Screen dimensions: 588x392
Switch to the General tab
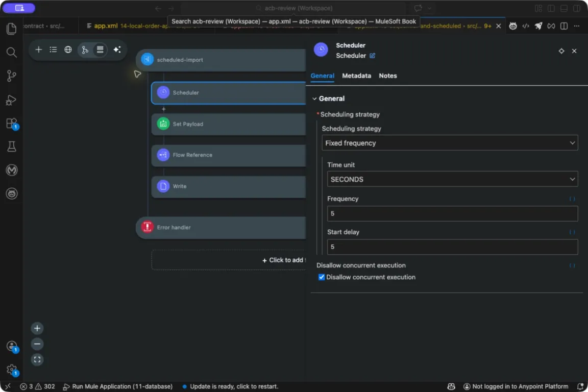pyautogui.click(x=322, y=76)
